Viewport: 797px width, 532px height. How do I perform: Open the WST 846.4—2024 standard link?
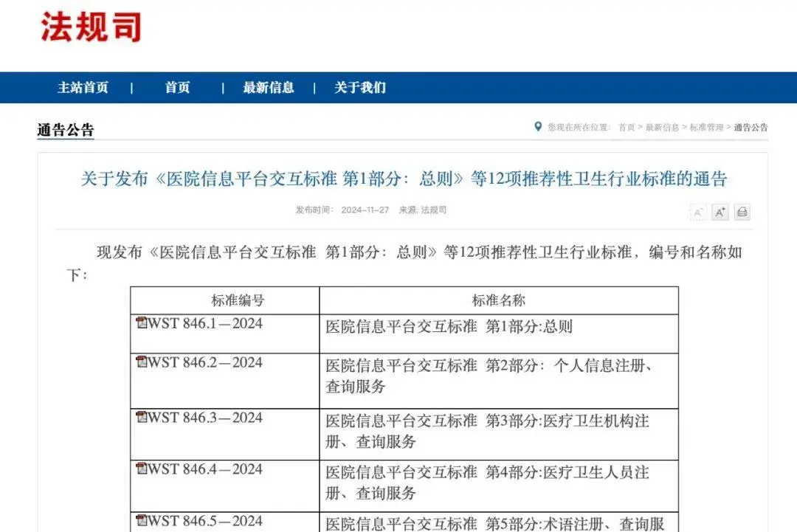pyautogui.click(x=205, y=469)
